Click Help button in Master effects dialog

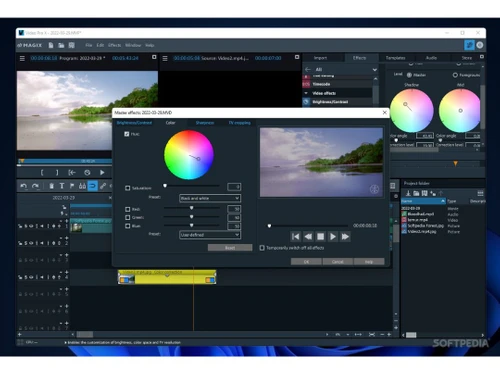(369, 262)
